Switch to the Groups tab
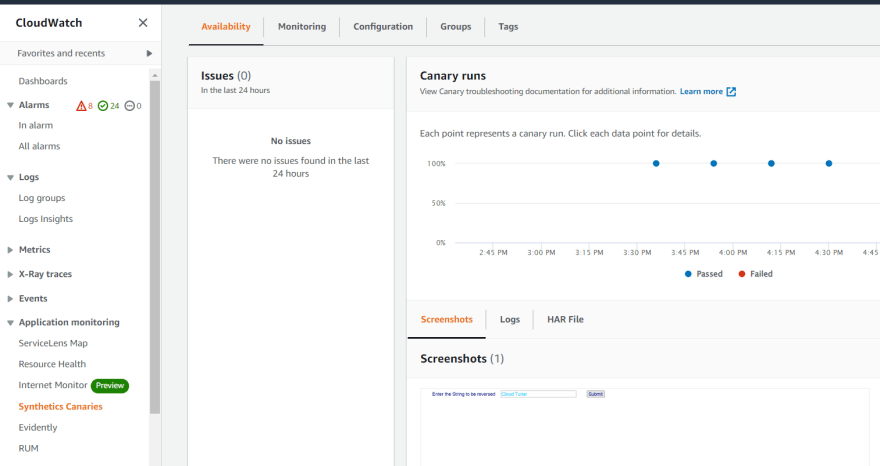 point(456,26)
